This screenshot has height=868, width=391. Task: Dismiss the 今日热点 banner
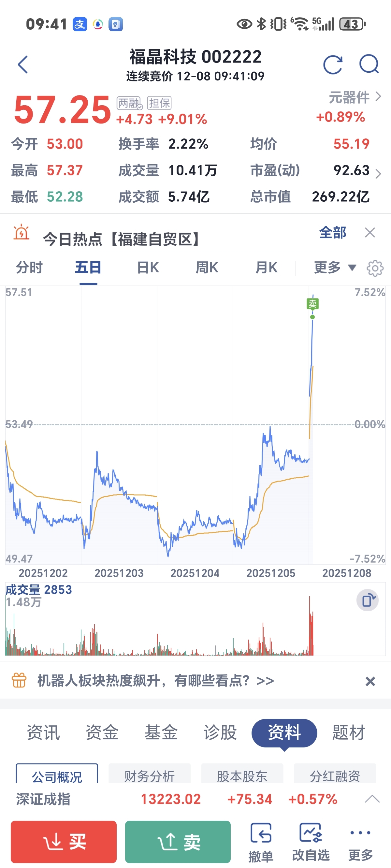370,233
